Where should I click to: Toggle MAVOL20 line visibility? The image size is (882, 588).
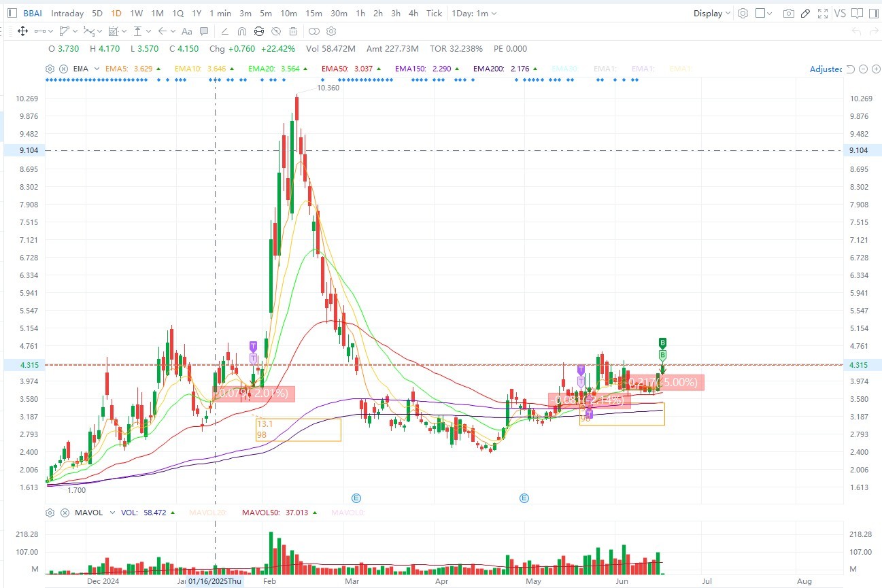tap(208, 513)
